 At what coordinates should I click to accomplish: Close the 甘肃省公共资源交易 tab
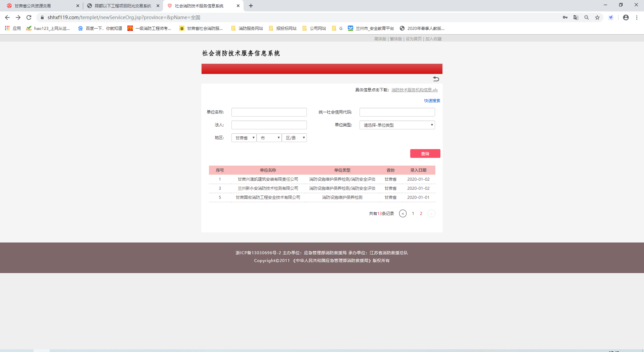point(78,6)
